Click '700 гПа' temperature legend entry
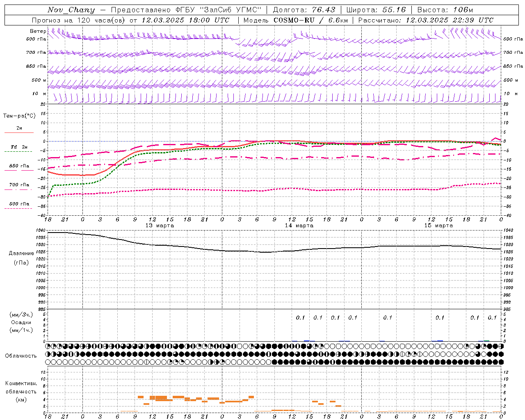Viewport: 525px width, 420px height. (19, 185)
